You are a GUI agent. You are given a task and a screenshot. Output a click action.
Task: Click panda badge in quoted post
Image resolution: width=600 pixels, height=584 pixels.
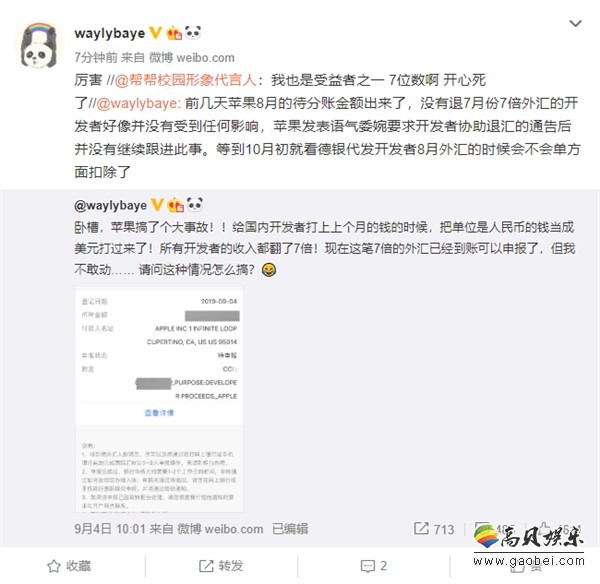coord(195,205)
